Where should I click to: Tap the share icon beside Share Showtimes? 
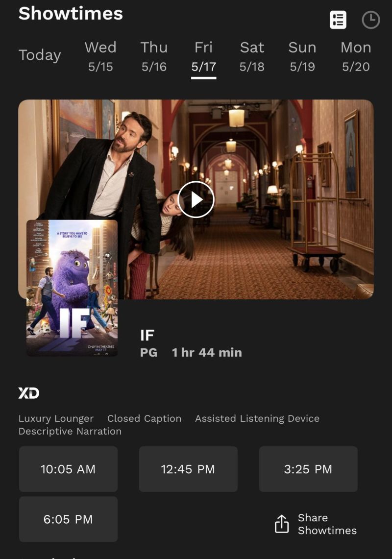[281, 524]
